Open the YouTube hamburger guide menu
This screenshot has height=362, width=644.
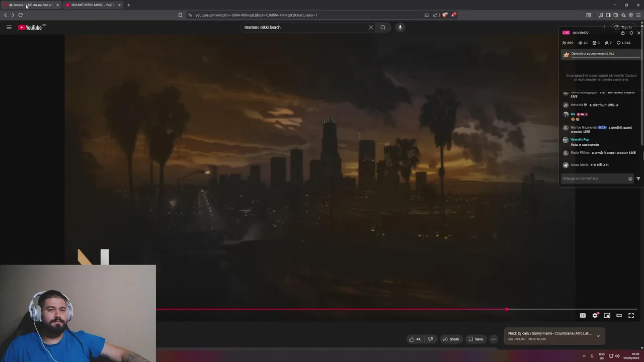pyautogui.click(x=9, y=27)
